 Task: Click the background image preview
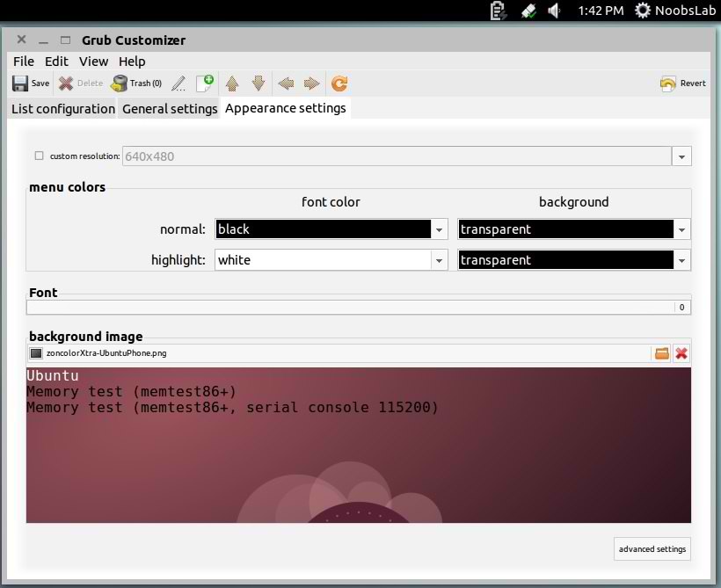tap(359, 445)
